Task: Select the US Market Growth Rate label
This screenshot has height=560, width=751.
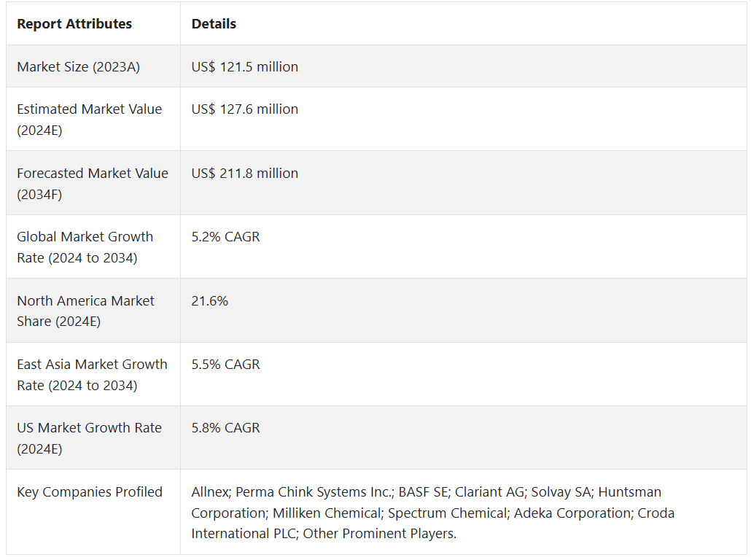Action: click(89, 437)
